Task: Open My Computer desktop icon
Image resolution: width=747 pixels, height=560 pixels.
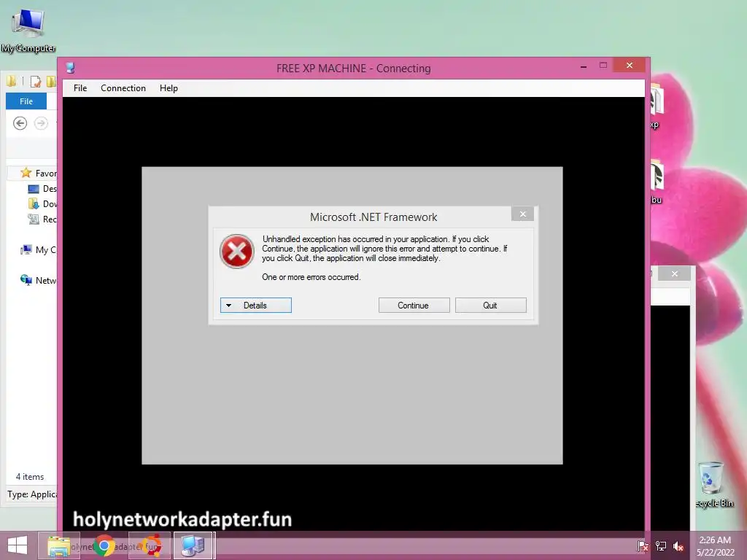Action: coord(28,31)
